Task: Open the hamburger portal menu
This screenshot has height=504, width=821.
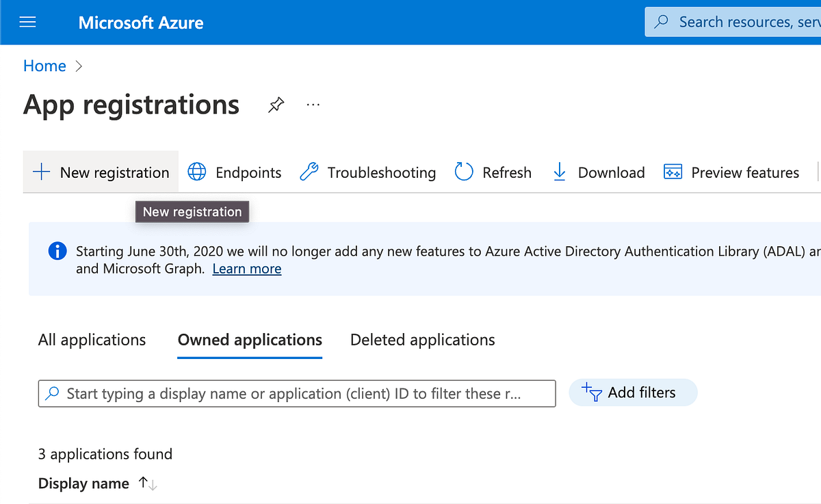Action: click(27, 23)
